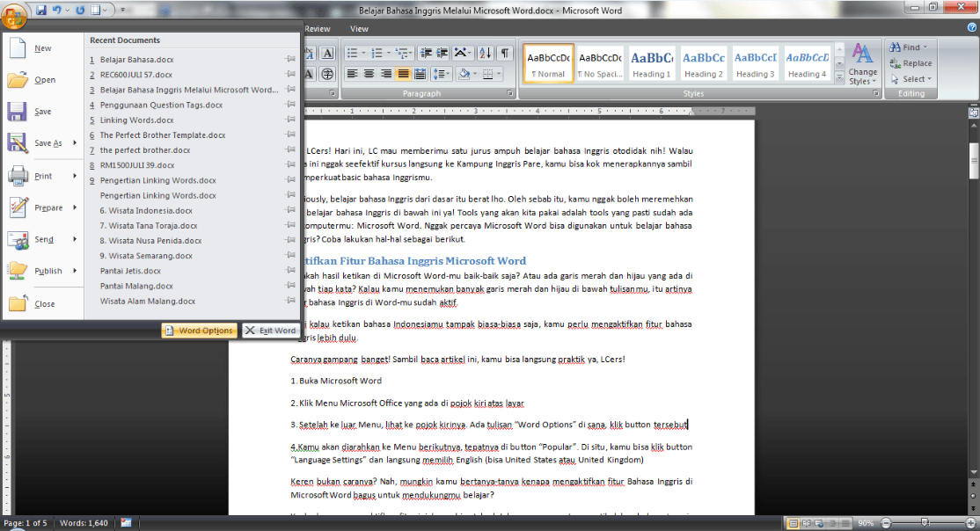Click the Undo arrow in Quick Access Toolbar

click(57, 10)
